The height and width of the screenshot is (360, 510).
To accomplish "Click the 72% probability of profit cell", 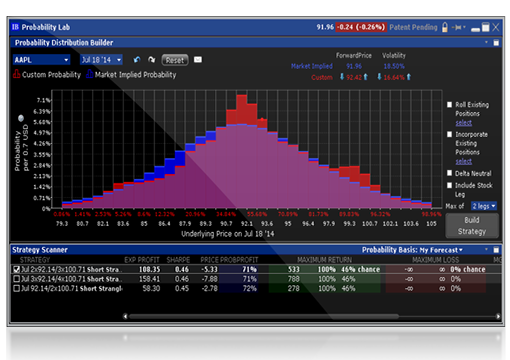I will click(250, 288).
